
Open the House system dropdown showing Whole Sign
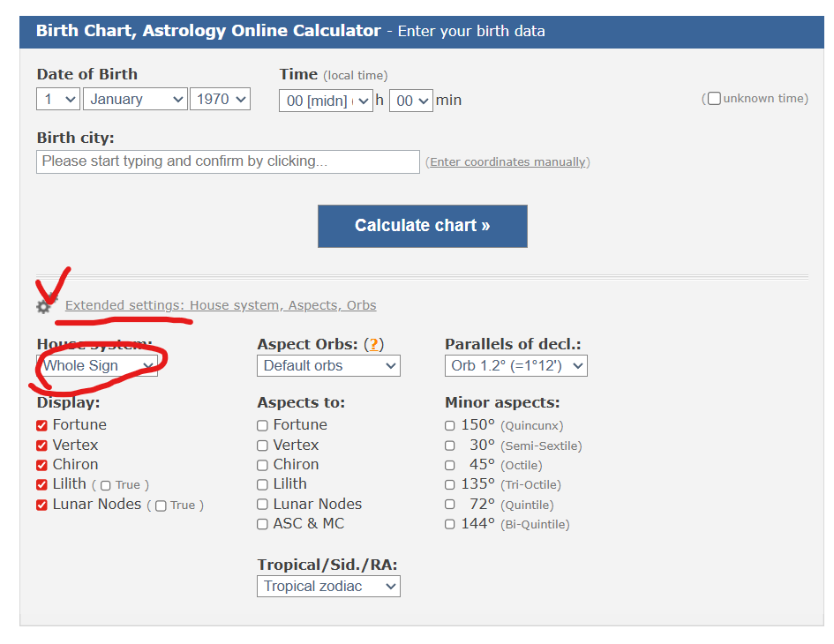point(97,366)
